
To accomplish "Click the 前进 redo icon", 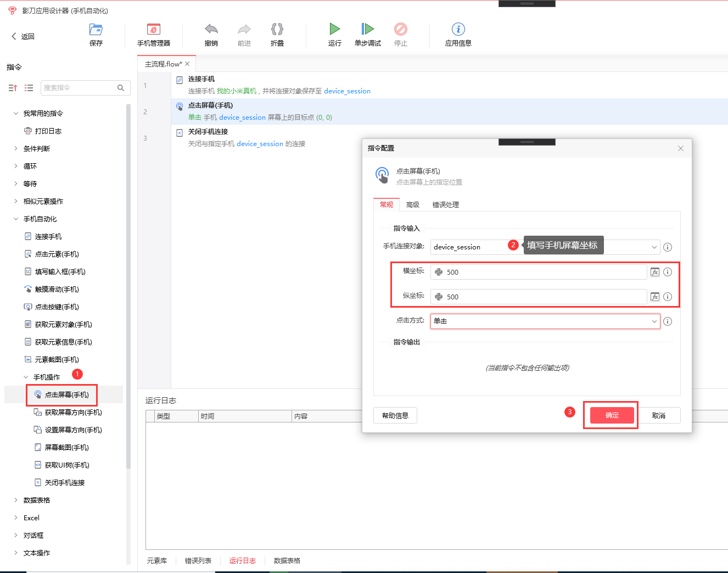I will [244, 29].
